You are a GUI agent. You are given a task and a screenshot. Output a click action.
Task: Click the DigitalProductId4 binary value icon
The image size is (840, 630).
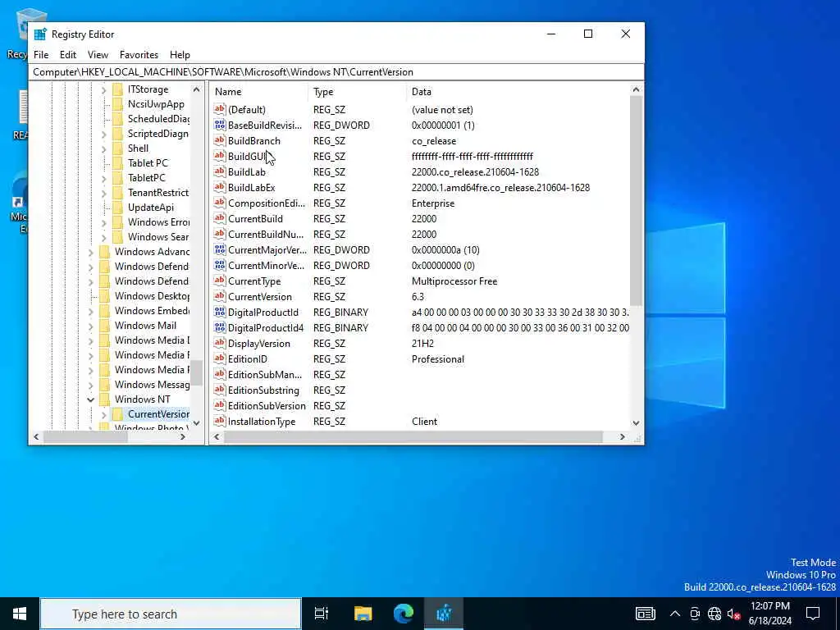tap(219, 327)
